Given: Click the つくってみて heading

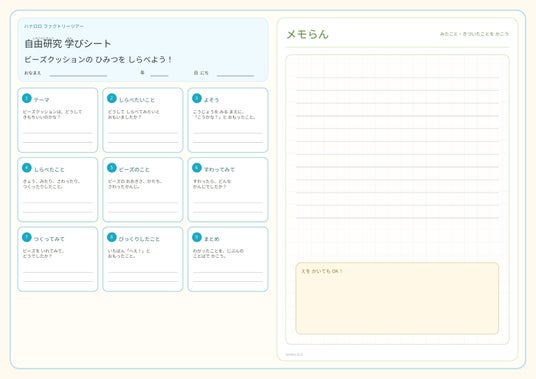Looking at the screenshot, I should pyautogui.click(x=49, y=239).
